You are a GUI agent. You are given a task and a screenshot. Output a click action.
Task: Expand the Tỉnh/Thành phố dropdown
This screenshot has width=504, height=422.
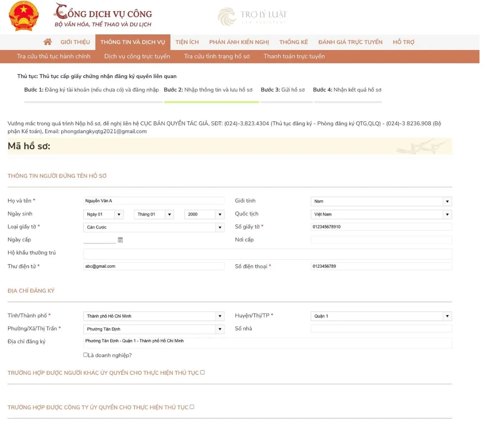click(154, 316)
